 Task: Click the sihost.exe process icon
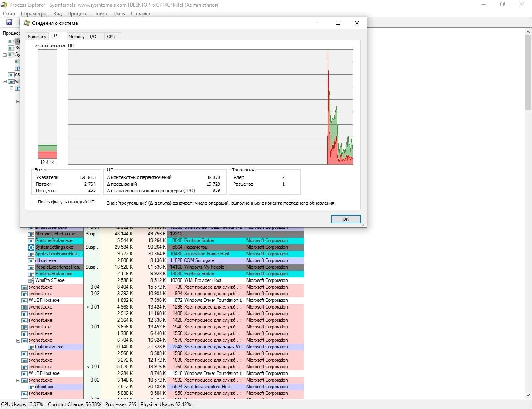pyautogui.click(x=31, y=387)
